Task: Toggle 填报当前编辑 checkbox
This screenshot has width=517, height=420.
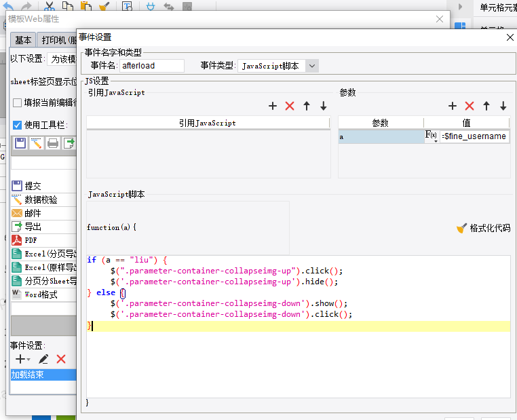Action: coord(17,103)
